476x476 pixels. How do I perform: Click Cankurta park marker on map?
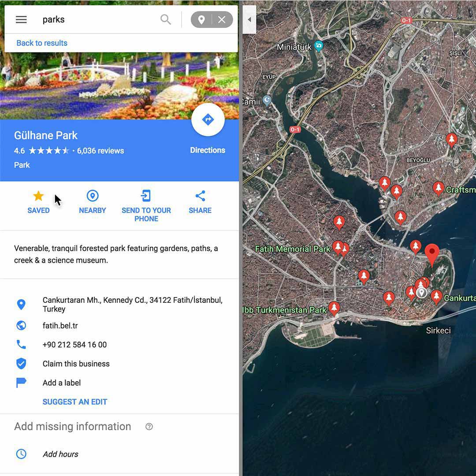pos(436,297)
